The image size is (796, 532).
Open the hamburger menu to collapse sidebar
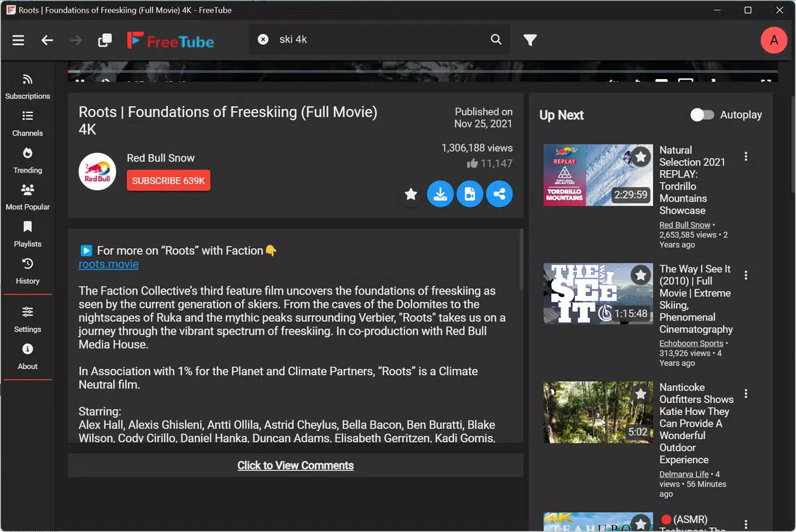pos(18,40)
